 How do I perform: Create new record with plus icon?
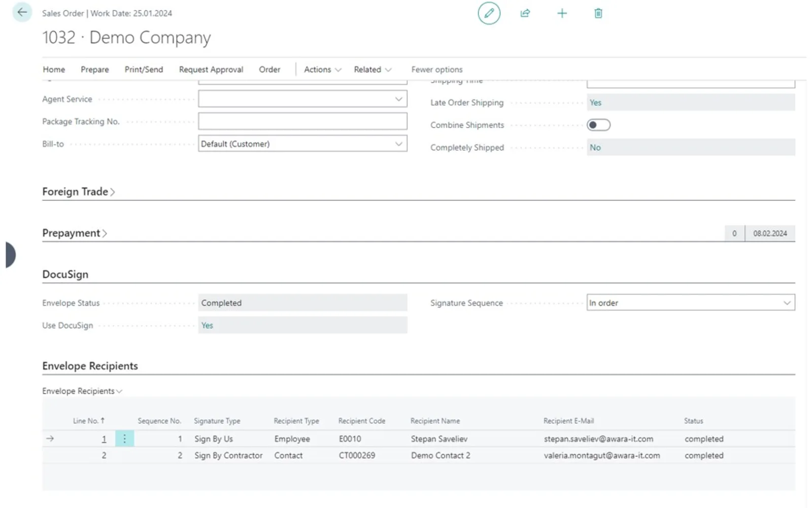pyautogui.click(x=562, y=13)
